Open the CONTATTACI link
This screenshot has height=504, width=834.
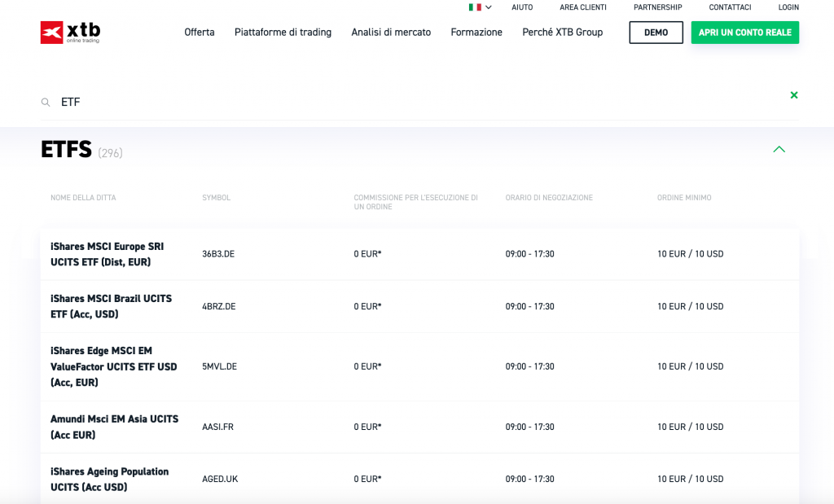point(730,7)
